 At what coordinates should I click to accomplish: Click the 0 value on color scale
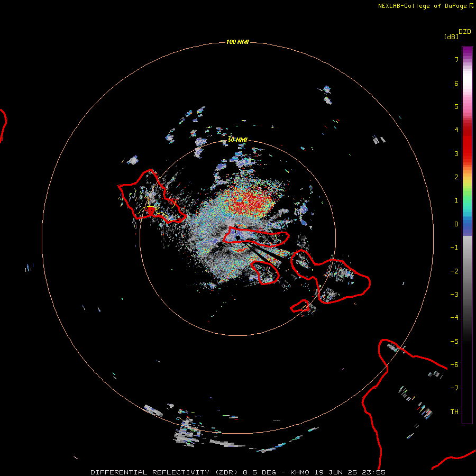pyautogui.click(x=456, y=224)
